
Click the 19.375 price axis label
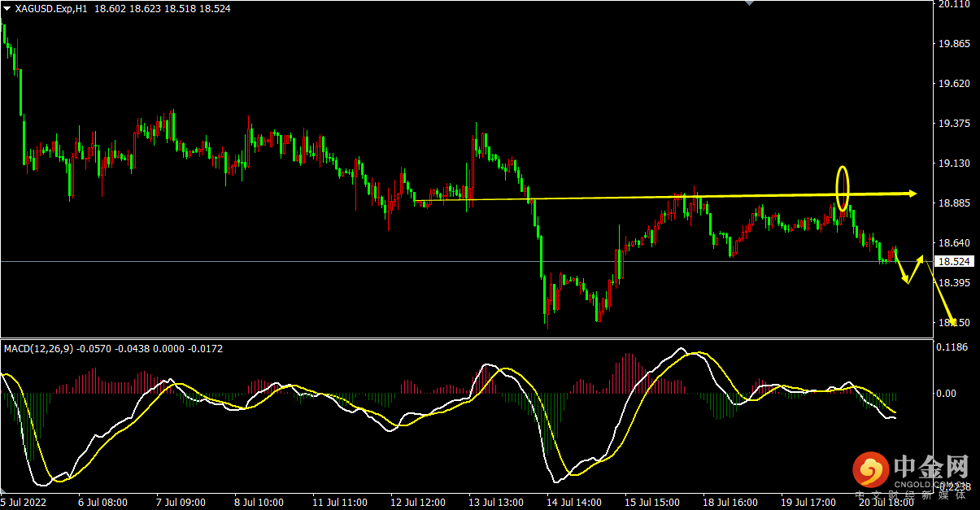pyautogui.click(x=954, y=124)
